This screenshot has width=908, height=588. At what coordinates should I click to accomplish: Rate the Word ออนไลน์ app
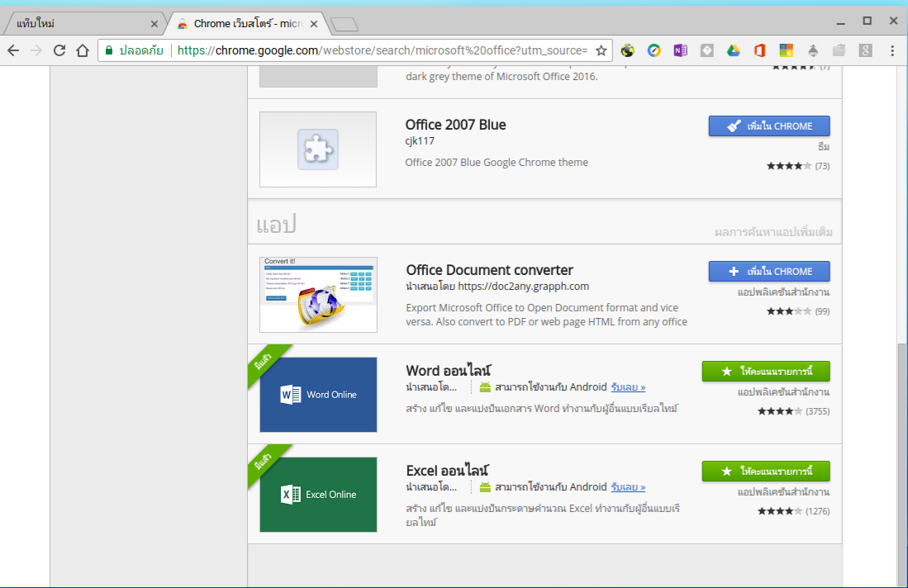point(766,372)
